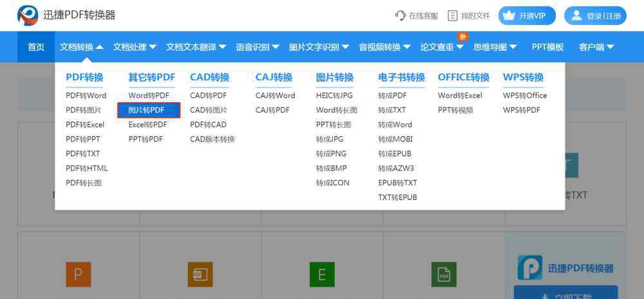Choose CAD转图片 from menu
Viewport: 644px width, 299px height.
click(208, 110)
